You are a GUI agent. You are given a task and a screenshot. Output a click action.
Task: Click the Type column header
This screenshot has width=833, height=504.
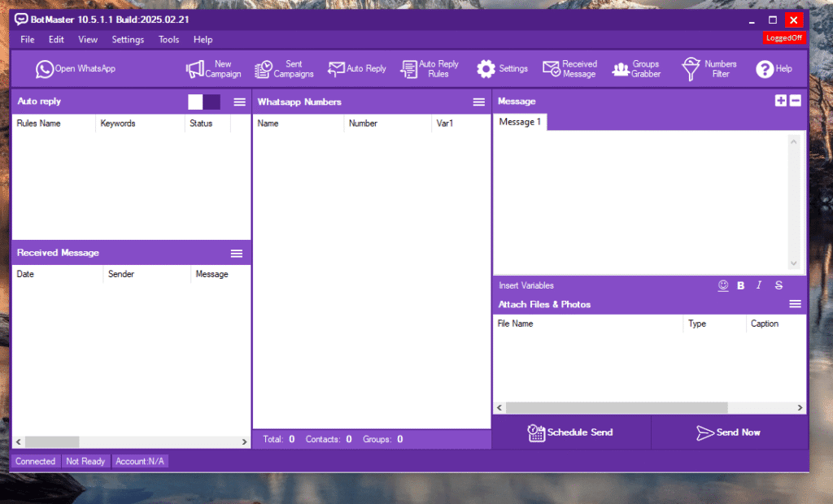click(x=714, y=324)
